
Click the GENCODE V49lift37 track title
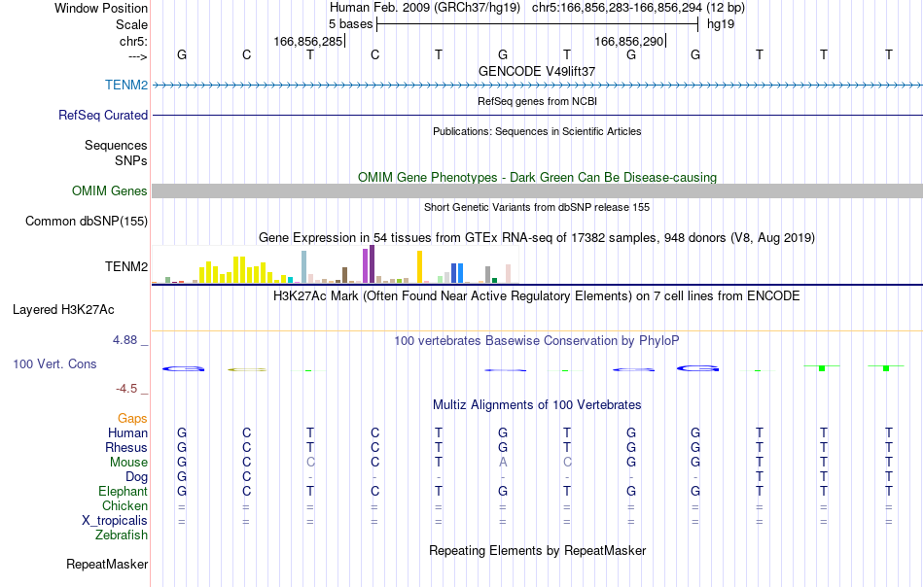click(537, 71)
